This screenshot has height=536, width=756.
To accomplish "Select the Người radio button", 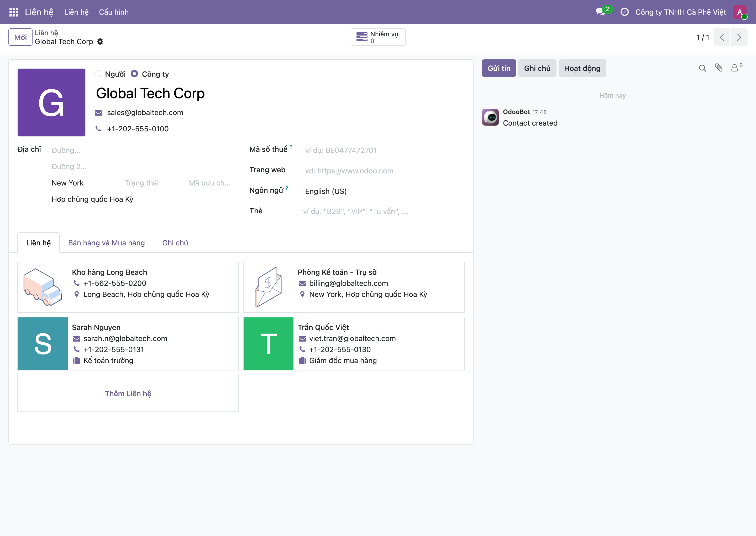I will pyautogui.click(x=98, y=74).
